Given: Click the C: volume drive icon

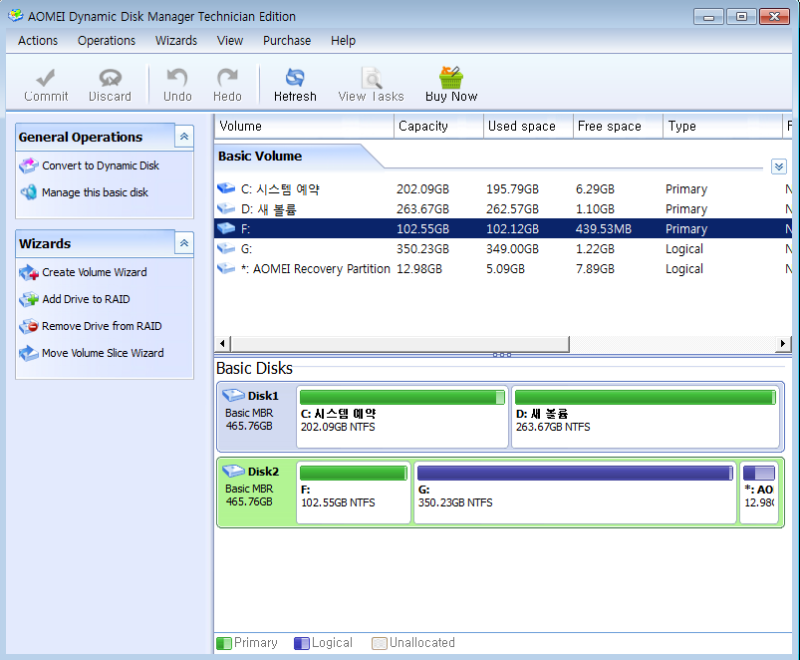Looking at the screenshot, I should (226, 189).
